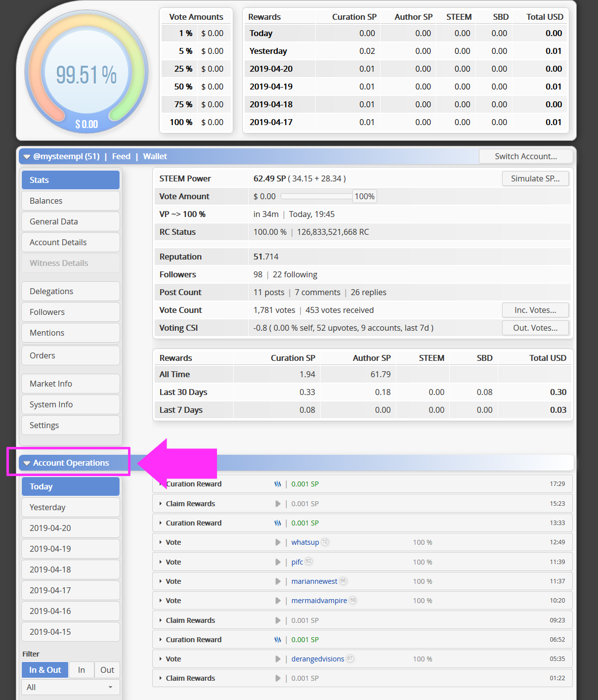598x700 pixels.
Task: Open the Simulate SP... dialog
Action: 535,178
